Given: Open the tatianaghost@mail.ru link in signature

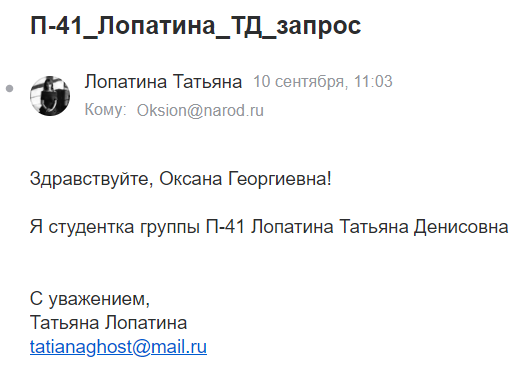Looking at the screenshot, I should click(x=118, y=347).
